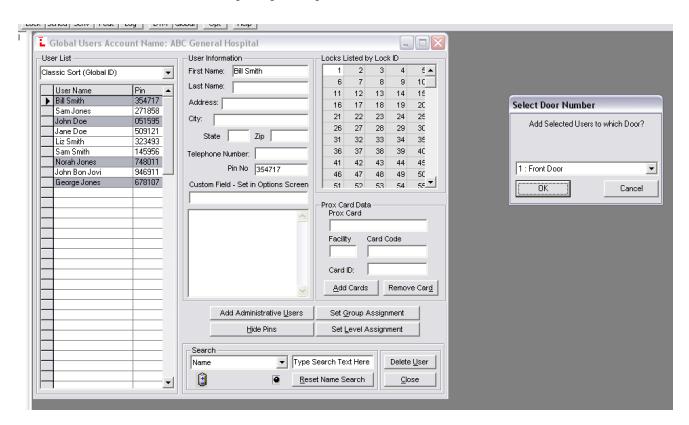Click the Type Search Text Here box
The width and height of the screenshot is (689, 425).
[x=333, y=362]
